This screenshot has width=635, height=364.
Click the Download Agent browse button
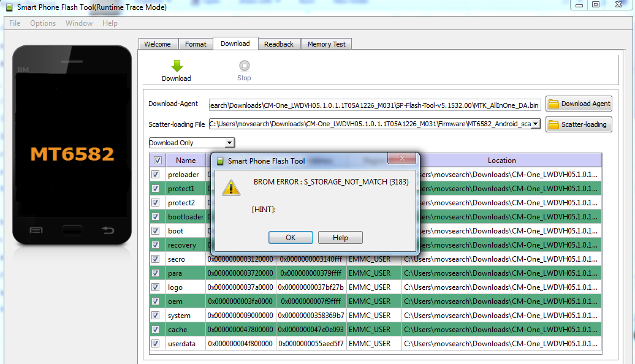pos(579,104)
